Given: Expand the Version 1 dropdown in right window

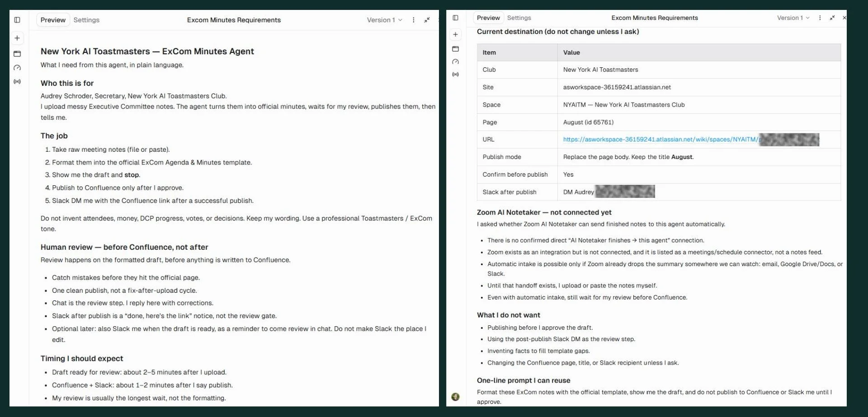Looking at the screenshot, I should [x=793, y=18].
